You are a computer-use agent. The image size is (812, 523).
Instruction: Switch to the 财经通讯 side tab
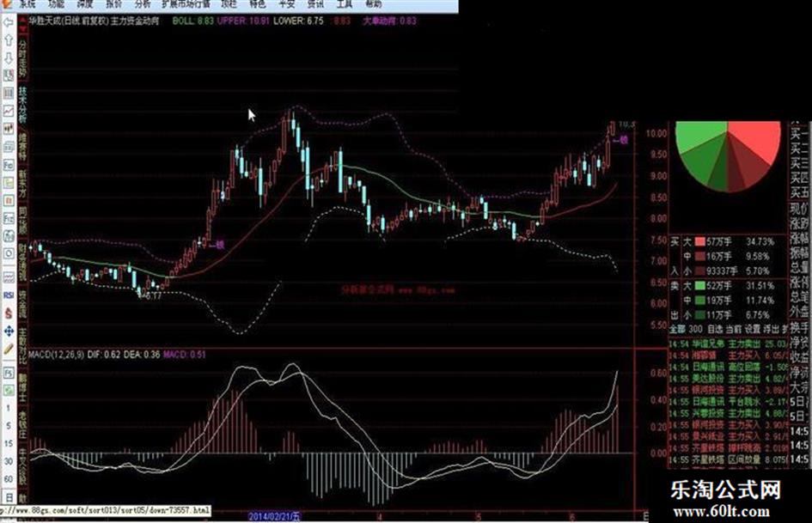click(x=23, y=262)
